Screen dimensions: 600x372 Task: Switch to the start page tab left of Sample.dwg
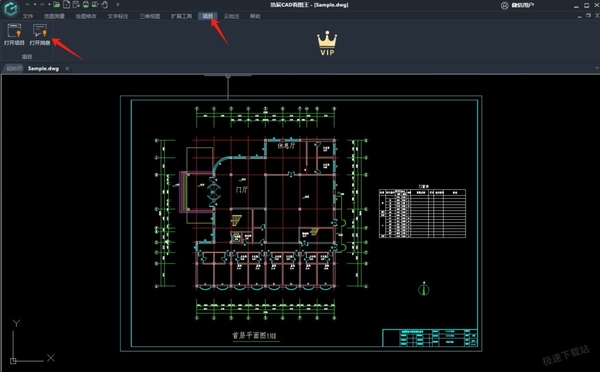pyautogui.click(x=15, y=69)
